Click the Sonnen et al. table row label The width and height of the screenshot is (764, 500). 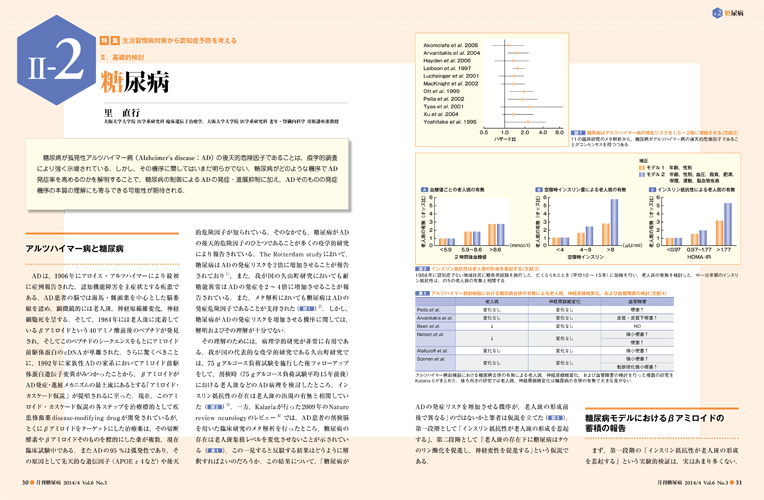point(431,359)
